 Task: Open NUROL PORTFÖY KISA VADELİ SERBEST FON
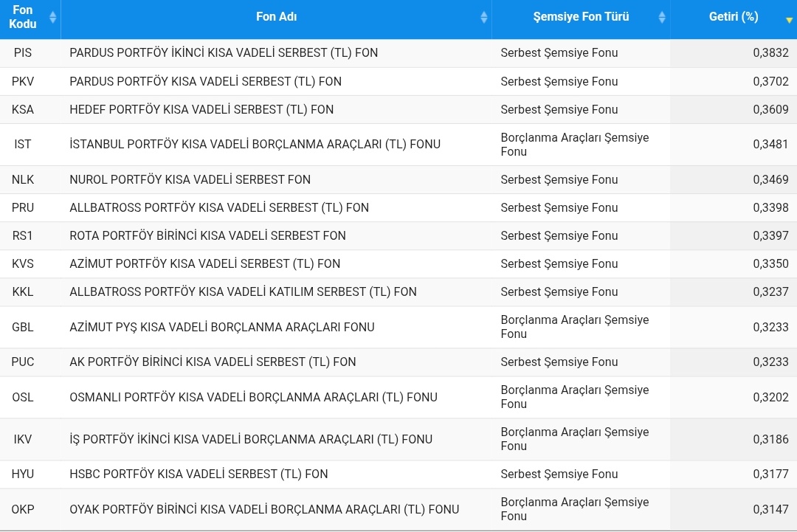pos(190,179)
